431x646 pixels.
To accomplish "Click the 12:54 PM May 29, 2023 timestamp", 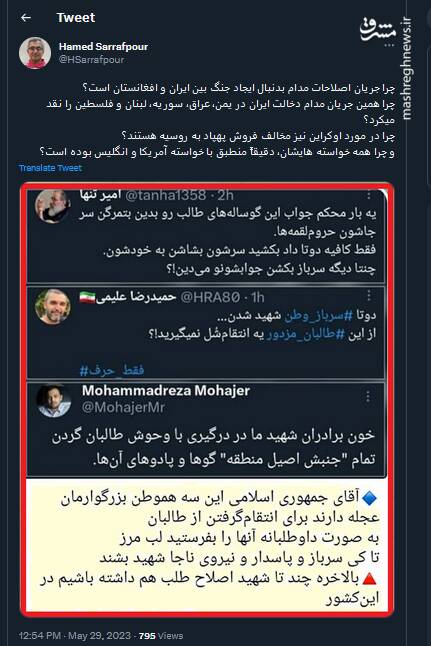I will pos(75,636).
